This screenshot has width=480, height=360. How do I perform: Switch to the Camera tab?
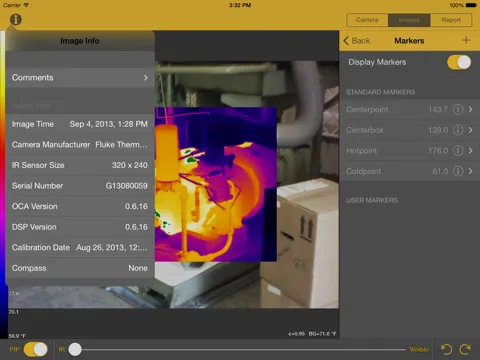(x=367, y=20)
